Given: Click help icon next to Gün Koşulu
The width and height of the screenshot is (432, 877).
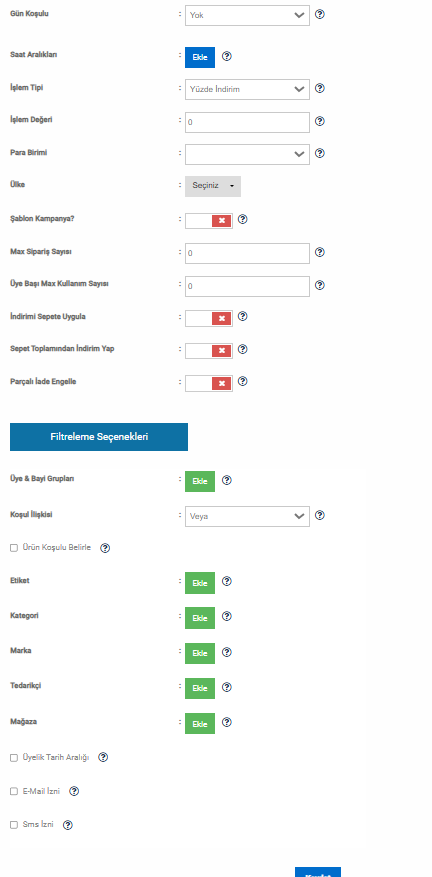Looking at the screenshot, I should [320, 15].
